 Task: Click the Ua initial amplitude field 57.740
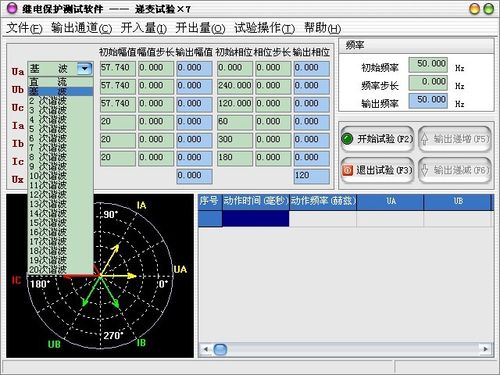tap(118, 68)
